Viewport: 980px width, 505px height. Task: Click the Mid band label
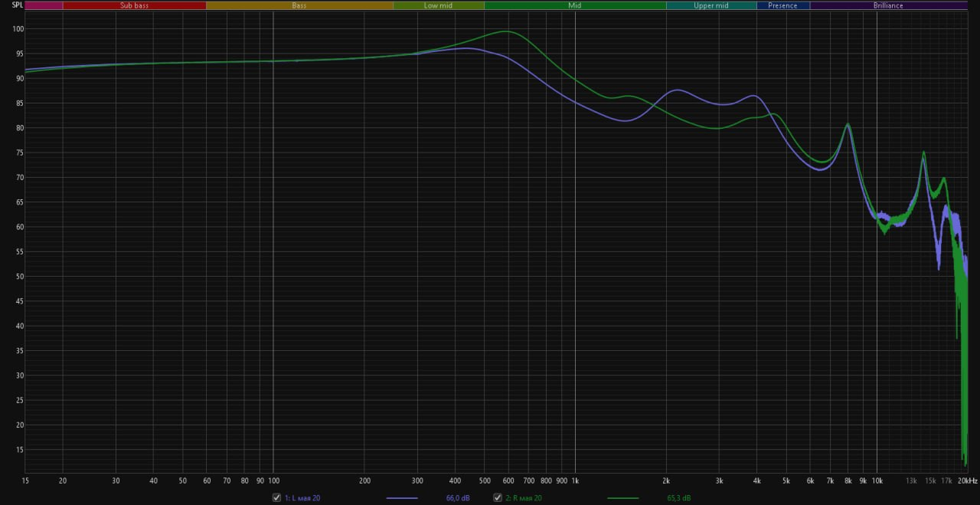575,5
